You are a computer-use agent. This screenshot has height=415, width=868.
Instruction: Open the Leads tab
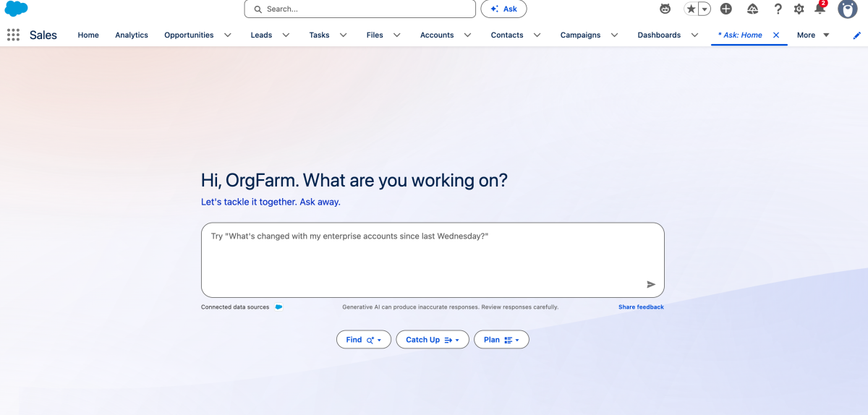pyautogui.click(x=261, y=35)
